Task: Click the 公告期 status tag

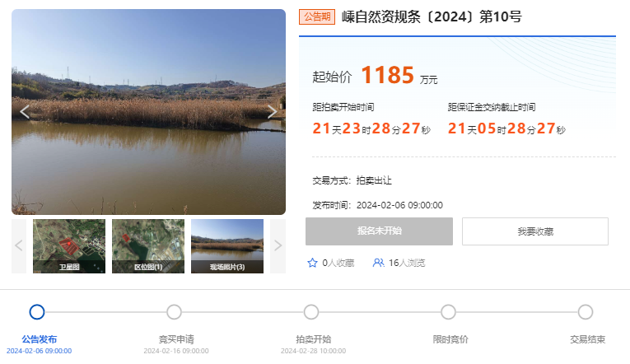Action: (x=317, y=16)
